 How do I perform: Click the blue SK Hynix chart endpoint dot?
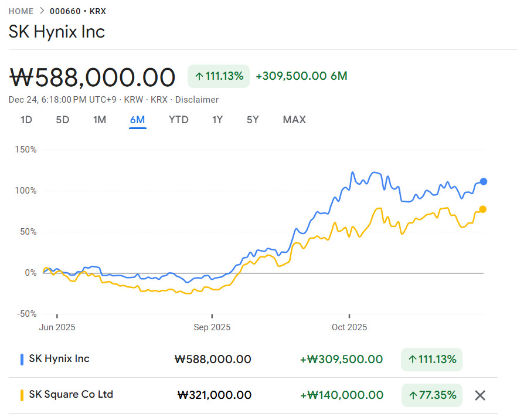[x=483, y=181]
